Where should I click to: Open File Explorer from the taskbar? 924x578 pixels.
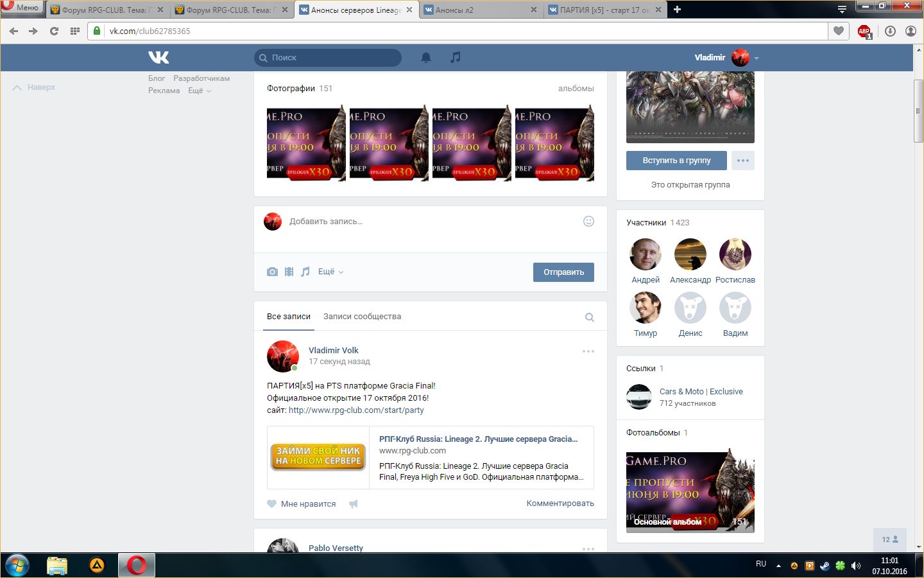tap(57, 565)
